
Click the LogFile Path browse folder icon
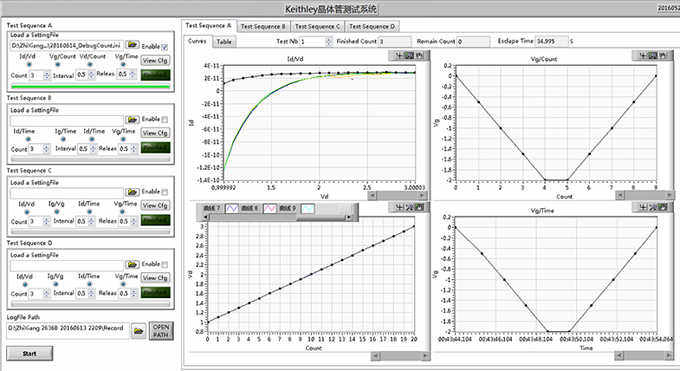139,331
